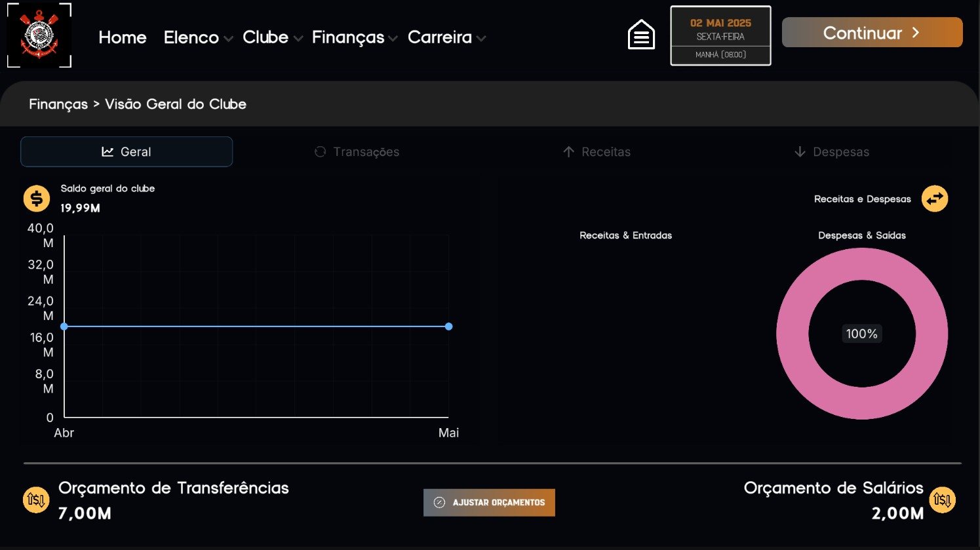Click the 100% donut chart
The height and width of the screenshot is (550, 980).
pyautogui.click(x=861, y=334)
